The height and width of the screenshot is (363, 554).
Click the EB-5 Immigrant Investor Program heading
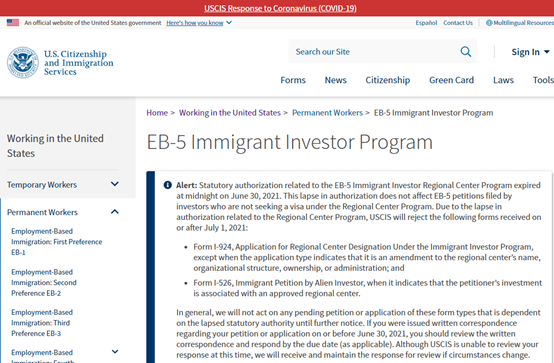pyautogui.click(x=289, y=142)
